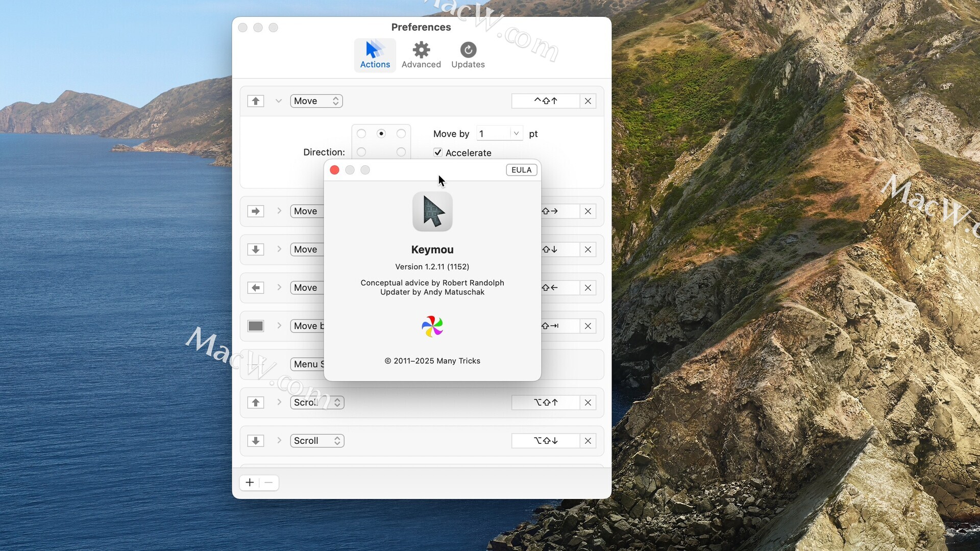This screenshot has width=980, height=551.
Task: Open the Updates preferences tab
Action: 468,55
